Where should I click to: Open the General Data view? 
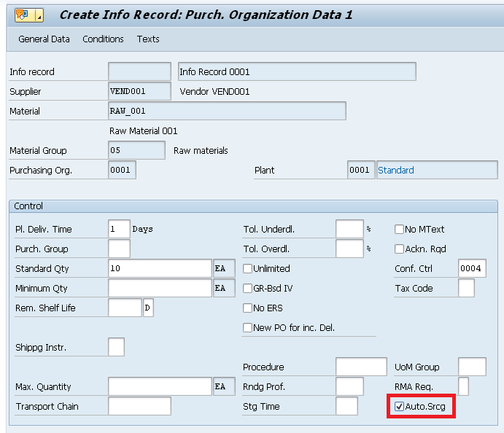(44, 39)
